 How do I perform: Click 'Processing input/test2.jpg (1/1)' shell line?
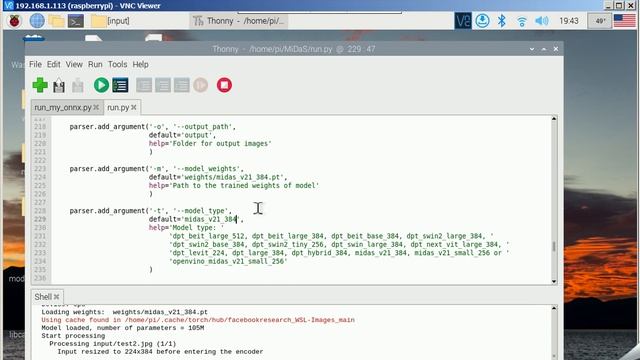(113, 344)
